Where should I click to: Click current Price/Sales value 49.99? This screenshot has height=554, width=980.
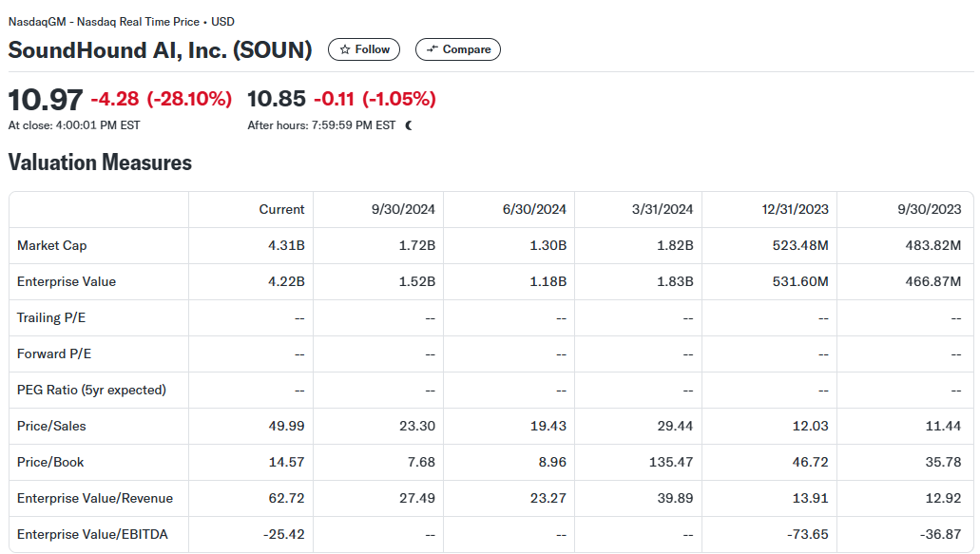[286, 426]
